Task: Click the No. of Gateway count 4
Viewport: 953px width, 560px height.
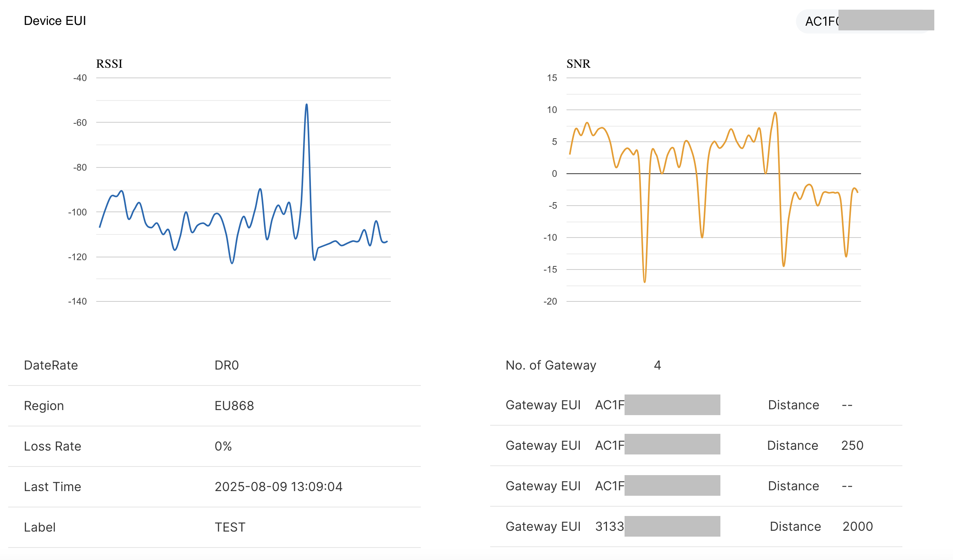Action: tap(657, 365)
